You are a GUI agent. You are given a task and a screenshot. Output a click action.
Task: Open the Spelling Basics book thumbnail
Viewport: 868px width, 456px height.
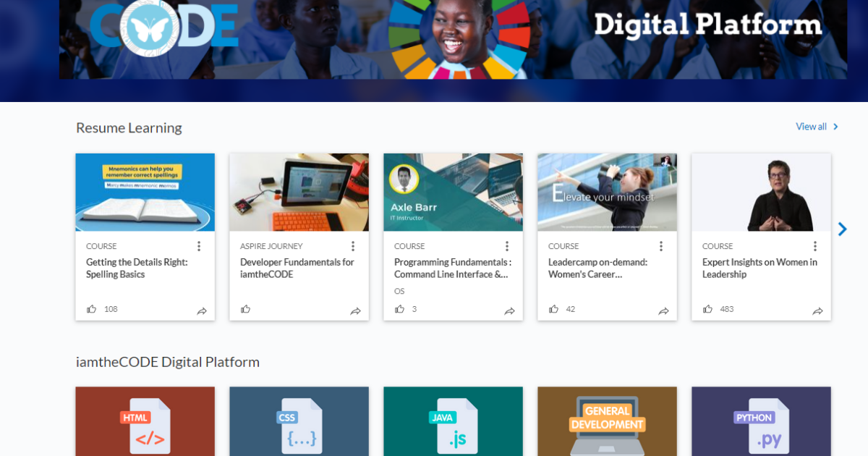click(145, 193)
